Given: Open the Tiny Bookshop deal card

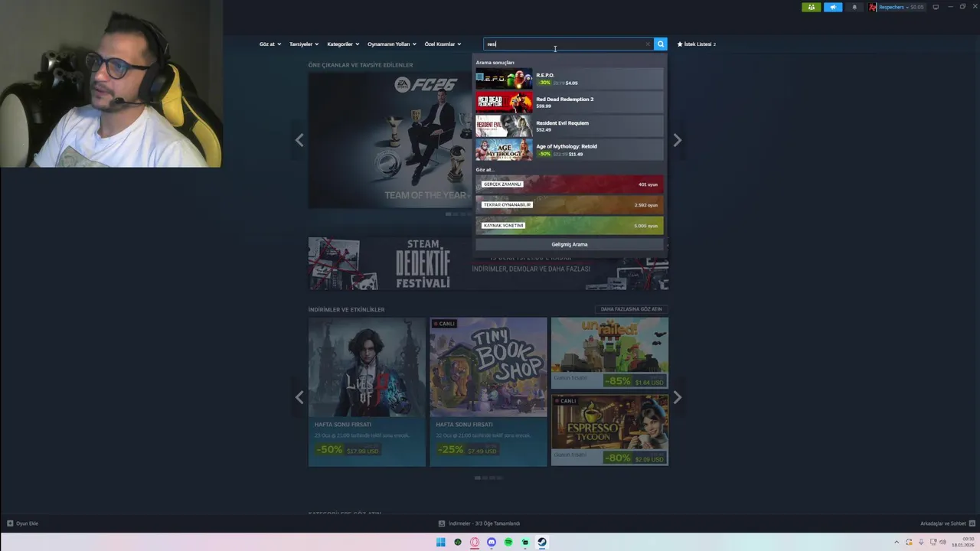Looking at the screenshot, I should pyautogui.click(x=488, y=392).
